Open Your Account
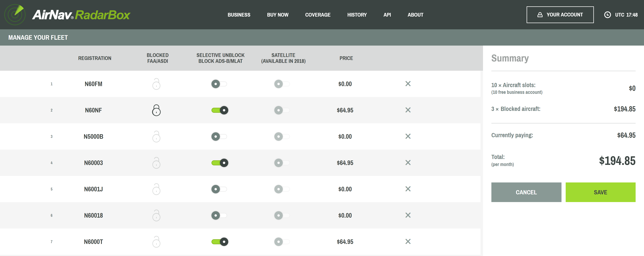 [560, 15]
